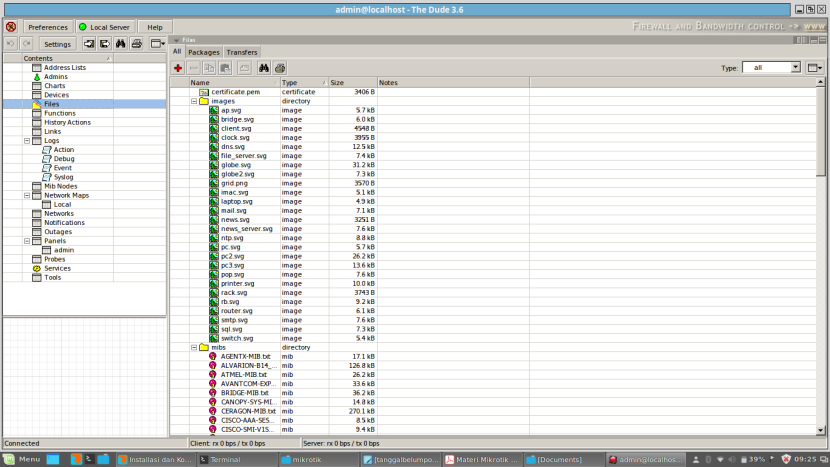Click the copy icon in Files toolbar
830x467 pixels.
point(210,67)
